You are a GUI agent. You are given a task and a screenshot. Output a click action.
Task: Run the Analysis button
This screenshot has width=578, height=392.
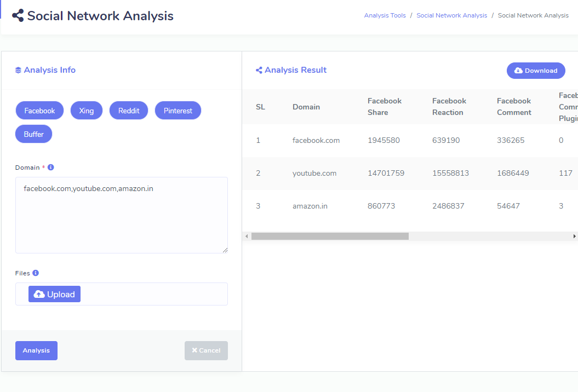click(36, 351)
